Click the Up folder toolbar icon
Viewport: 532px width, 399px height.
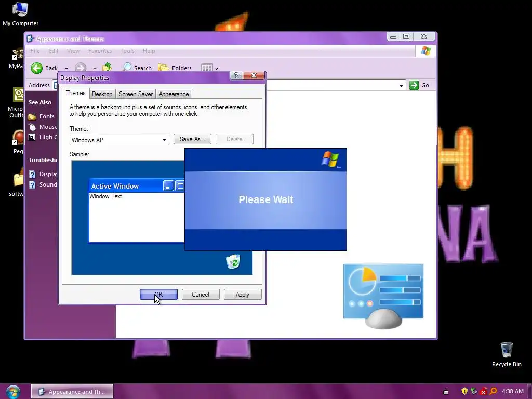tap(107, 67)
